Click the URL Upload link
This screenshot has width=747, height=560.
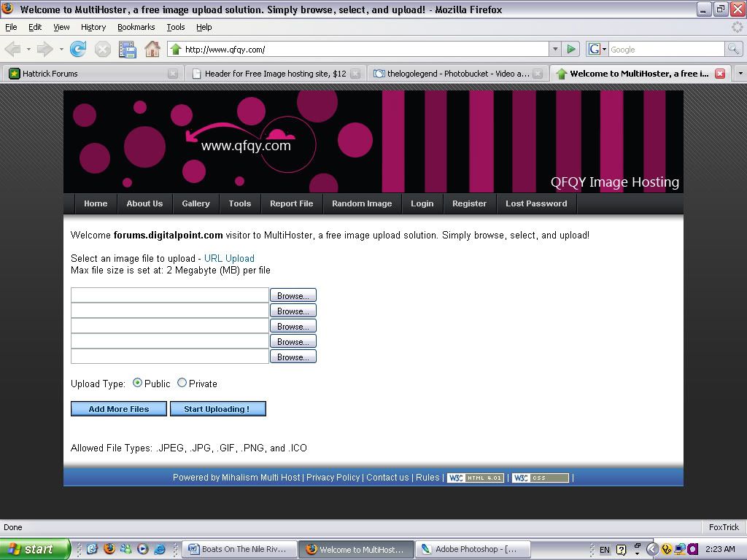(x=229, y=259)
